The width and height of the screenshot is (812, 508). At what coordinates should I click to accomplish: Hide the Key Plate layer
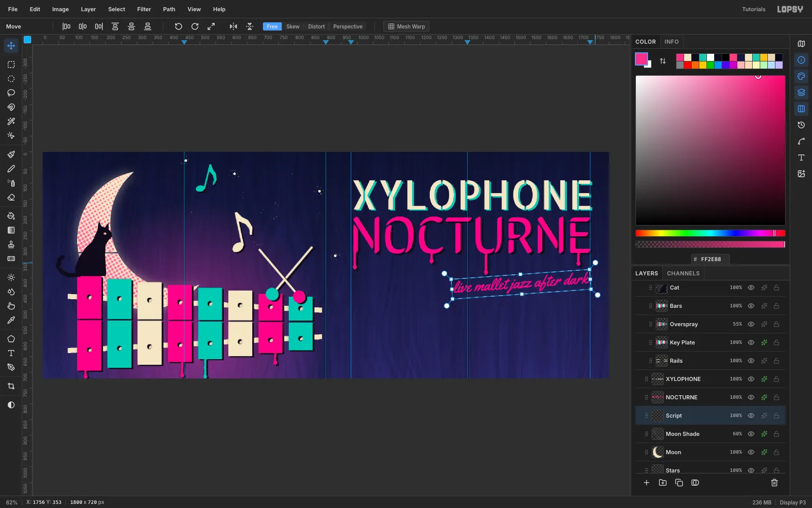click(751, 342)
